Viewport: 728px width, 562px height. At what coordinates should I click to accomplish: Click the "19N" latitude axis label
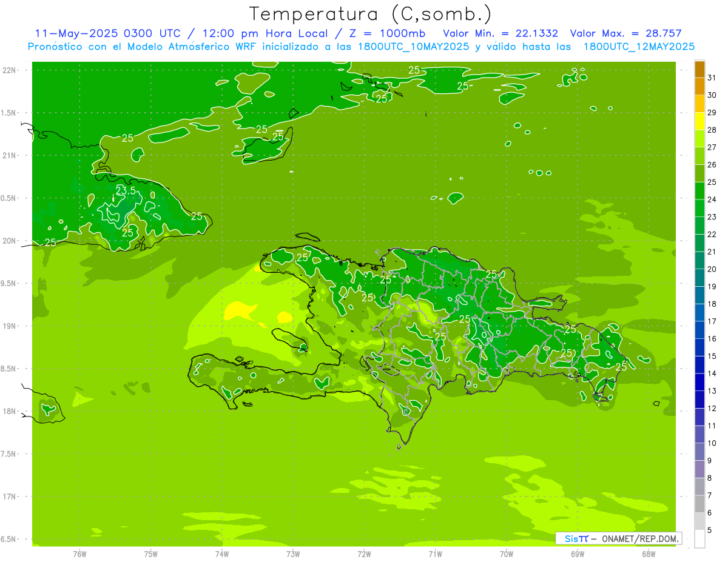pos(8,326)
